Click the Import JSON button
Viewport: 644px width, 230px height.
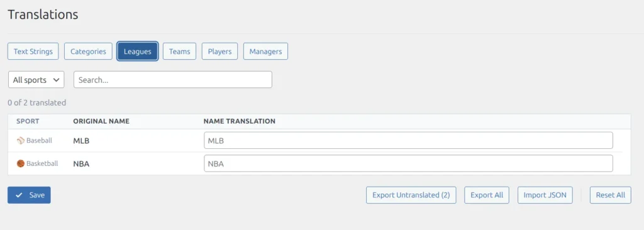pos(545,195)
